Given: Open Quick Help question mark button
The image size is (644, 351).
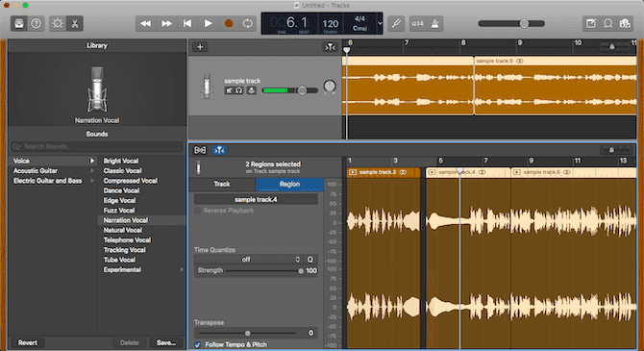Looking at the screenshot, I should click(37, 23).
